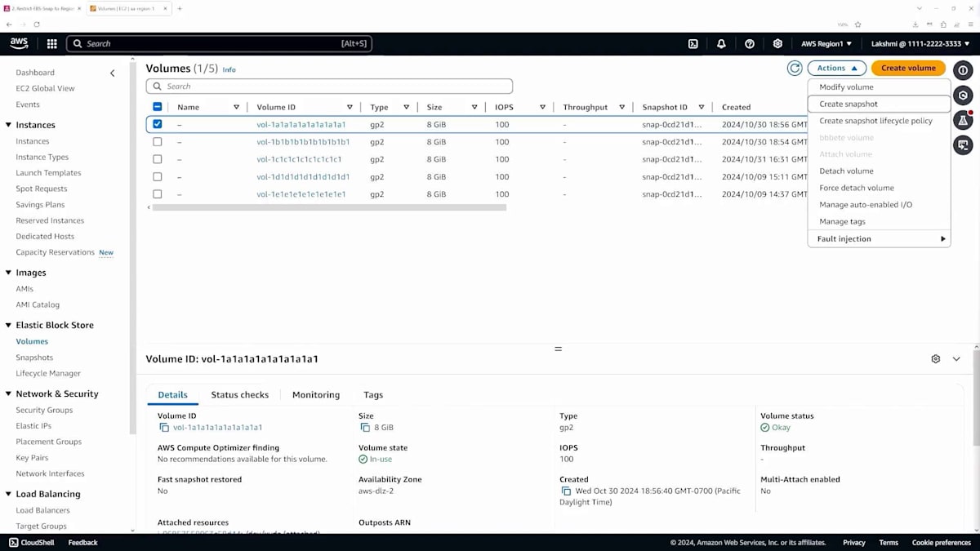Viewport: 980px width, 551px height.
Task: Check the vol-1d1d1d1d1d1d1d1d1 row checkbox
Action: point(158,177)
